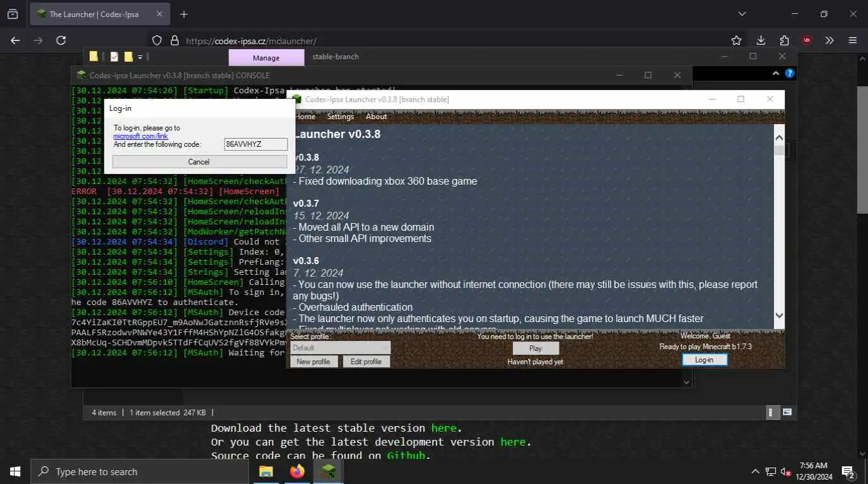Go back in Firefox

point(15,40)
